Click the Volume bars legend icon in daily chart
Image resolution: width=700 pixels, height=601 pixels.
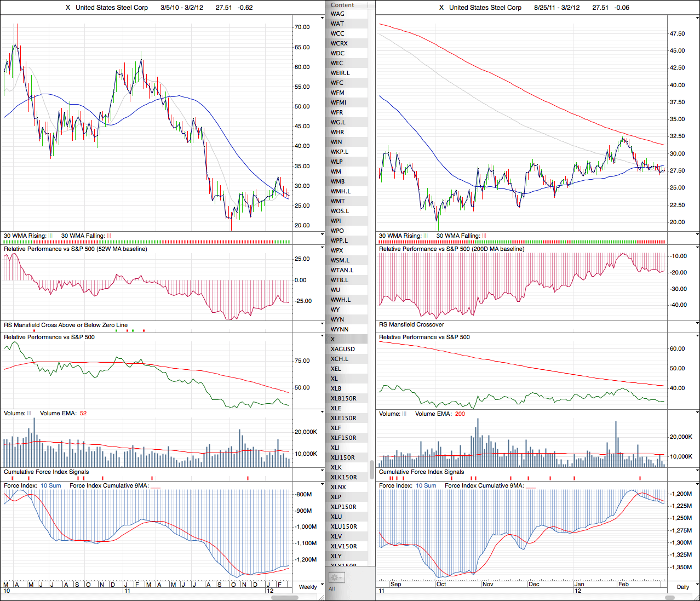point(404,414)
